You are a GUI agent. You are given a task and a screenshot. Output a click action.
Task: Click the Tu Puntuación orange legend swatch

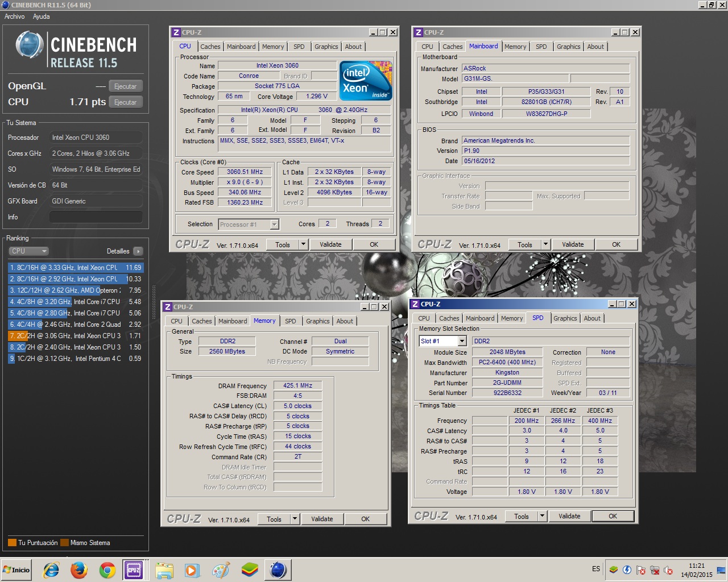pyautogui.click(x=12, y=543)
